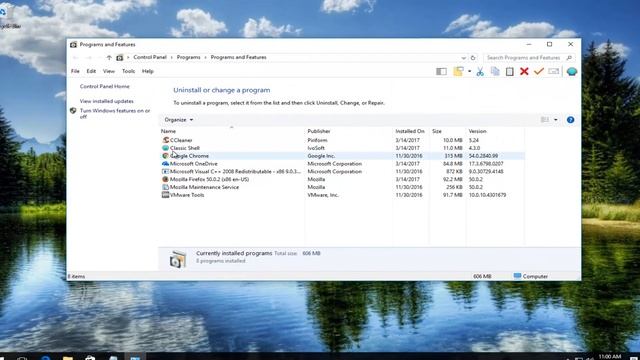Click the gray rename toolbar icon
The width and height of the screenshot is (640, 360).
click(553, 71)
